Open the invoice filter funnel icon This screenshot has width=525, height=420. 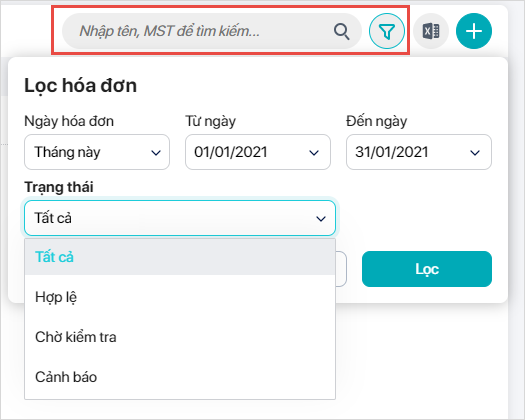point(387,31)
